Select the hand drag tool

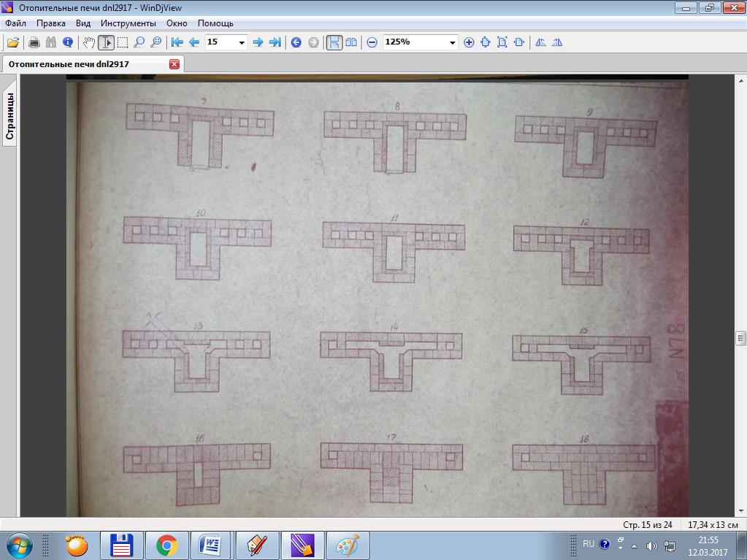[89, 42]
